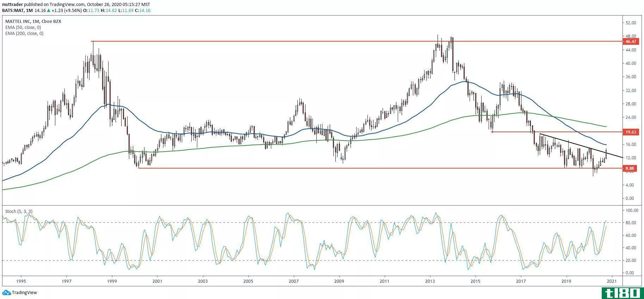Click the 8.88 red price label
644x299 pixels.
(630, 168)
